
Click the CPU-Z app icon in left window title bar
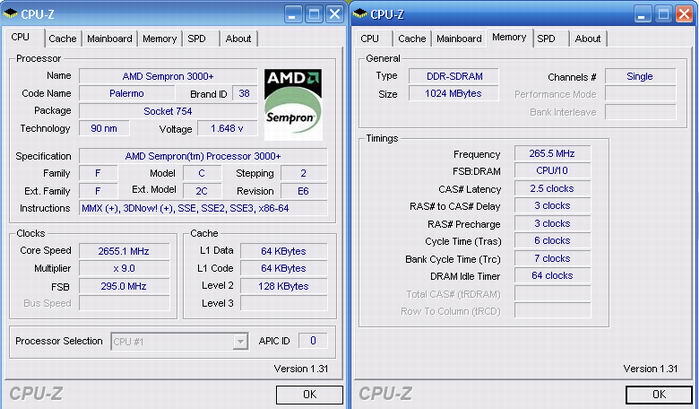[x=10, y=14]
